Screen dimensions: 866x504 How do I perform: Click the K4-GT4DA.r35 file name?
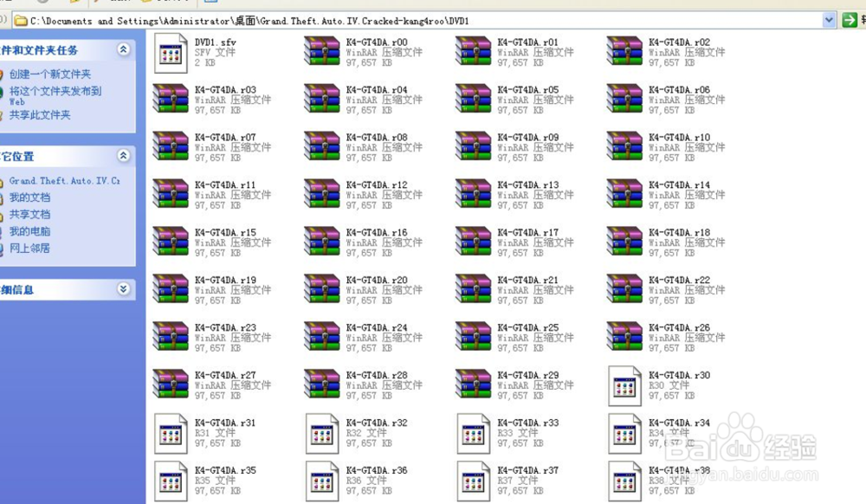225,469
